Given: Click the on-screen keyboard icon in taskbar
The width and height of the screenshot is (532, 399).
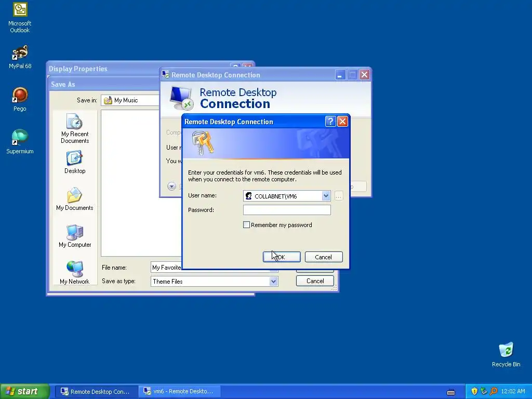Looking at the screenshot, I should coord(451,392).
